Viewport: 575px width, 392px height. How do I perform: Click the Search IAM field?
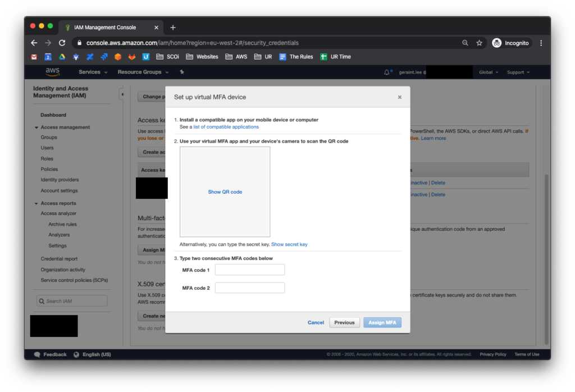click(72, 301)
